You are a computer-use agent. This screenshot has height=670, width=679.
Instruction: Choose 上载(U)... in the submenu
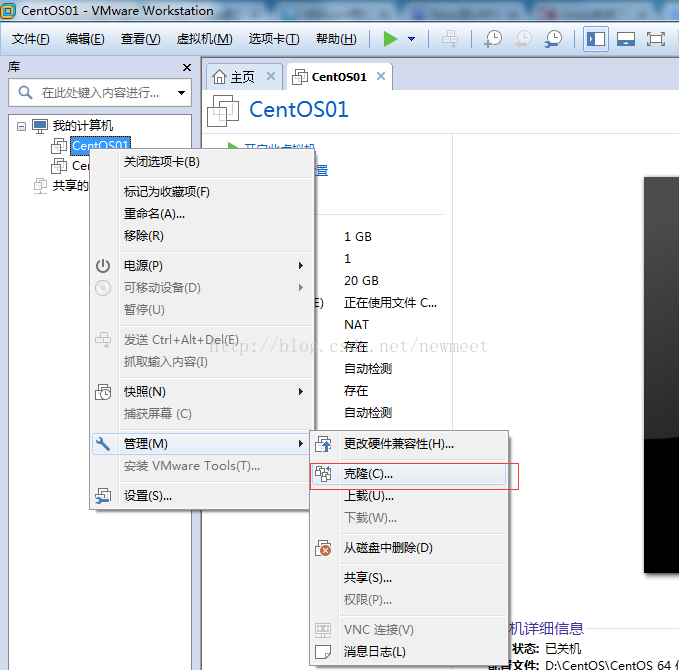tap(409, 496)
